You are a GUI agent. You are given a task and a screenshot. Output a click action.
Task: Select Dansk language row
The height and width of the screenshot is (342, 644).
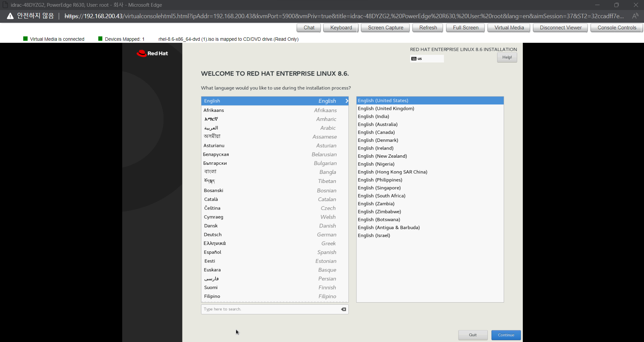[275, 225]
